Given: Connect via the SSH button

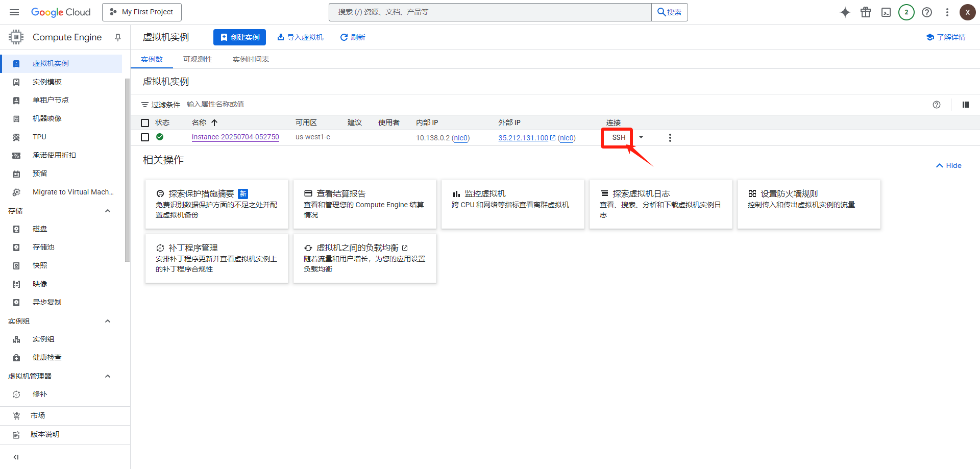Looking at the screenshot, I should tap(619, 137).
